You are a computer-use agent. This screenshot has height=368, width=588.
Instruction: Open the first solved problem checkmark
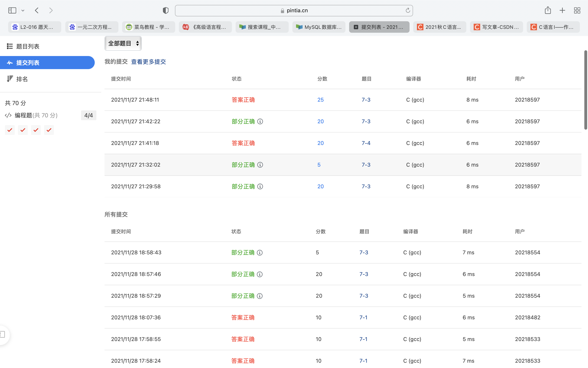point(10,130)
